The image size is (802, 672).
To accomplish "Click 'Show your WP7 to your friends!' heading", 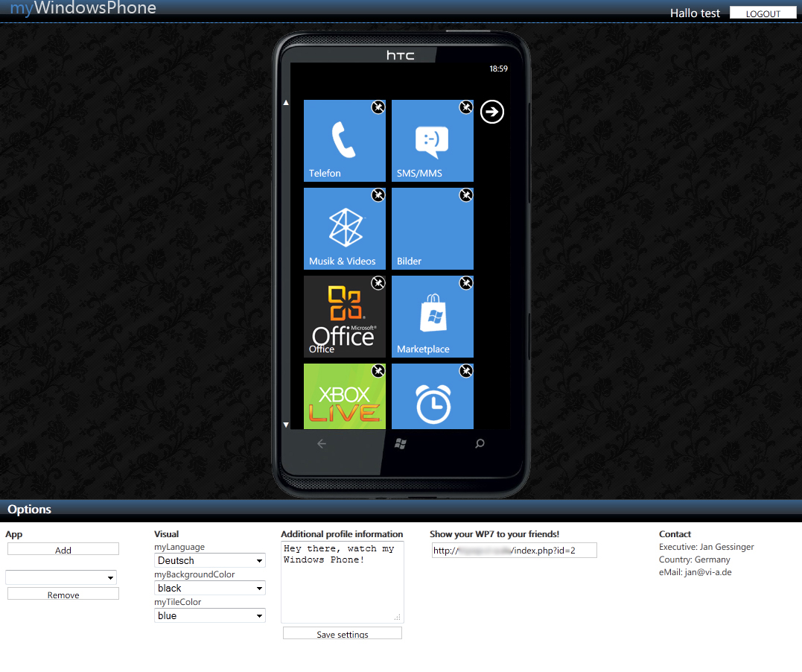I will pos(494,534).
